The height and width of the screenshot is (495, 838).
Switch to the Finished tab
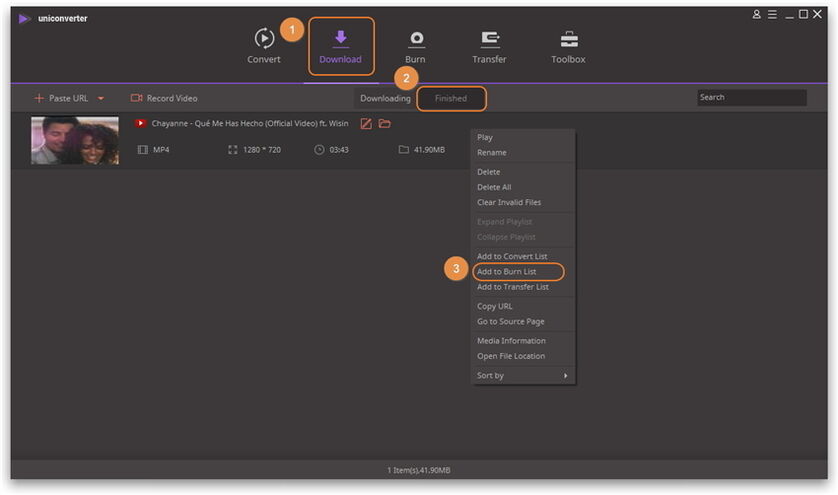(451, 98)
